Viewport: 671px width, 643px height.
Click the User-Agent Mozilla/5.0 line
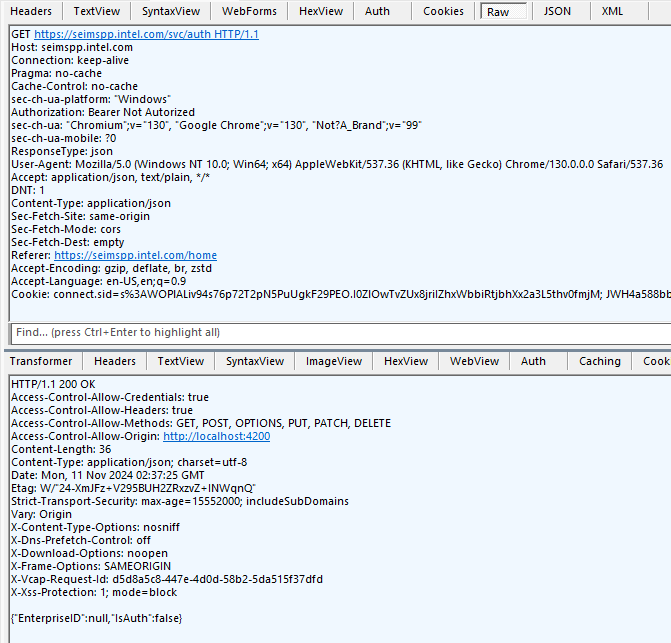(x=337, y=165)
